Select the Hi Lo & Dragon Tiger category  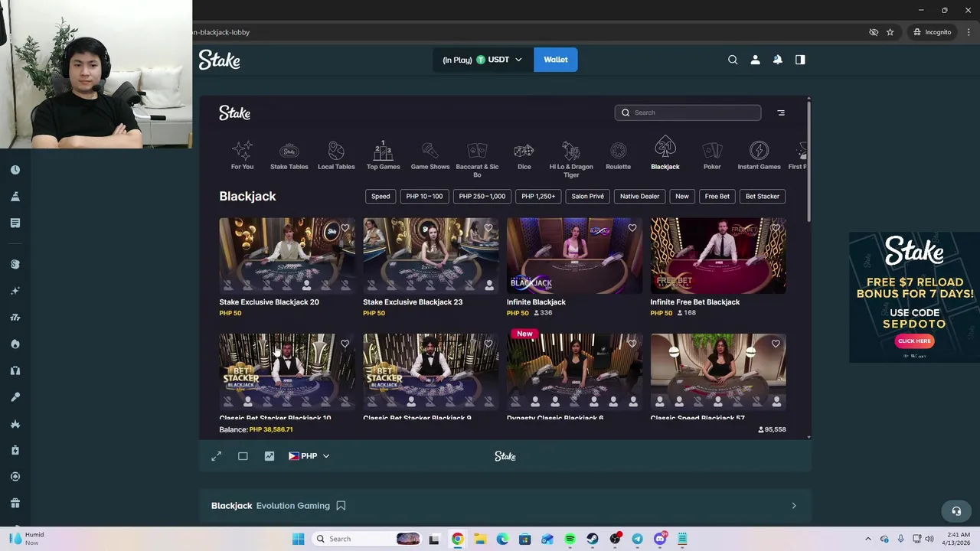571,159
